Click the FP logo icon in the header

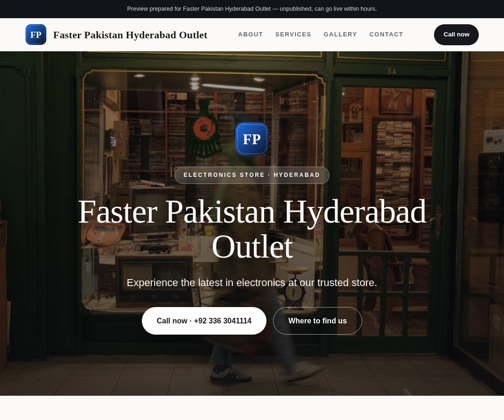(x=35, y=35)
